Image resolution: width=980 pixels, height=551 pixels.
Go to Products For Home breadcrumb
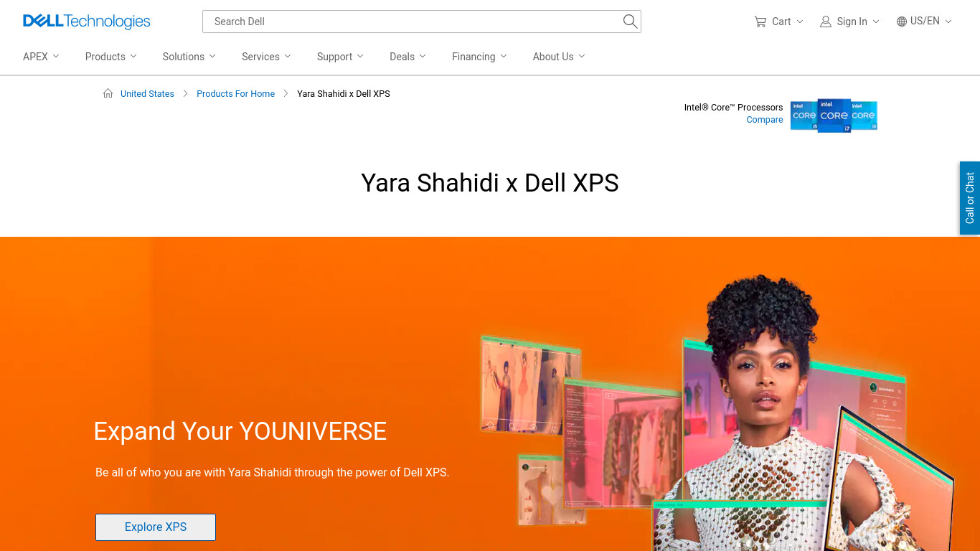235,94
